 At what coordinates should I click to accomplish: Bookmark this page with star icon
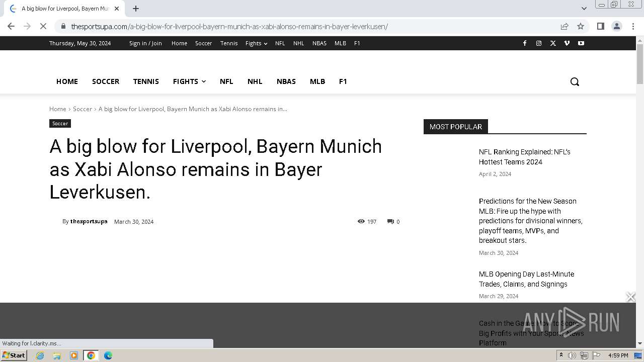coord(581,26)
